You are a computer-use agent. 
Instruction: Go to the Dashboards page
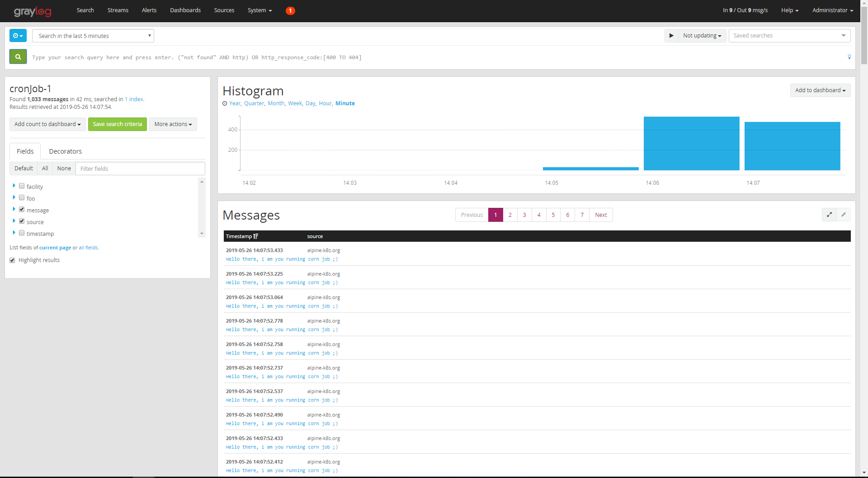pos(185,10)
